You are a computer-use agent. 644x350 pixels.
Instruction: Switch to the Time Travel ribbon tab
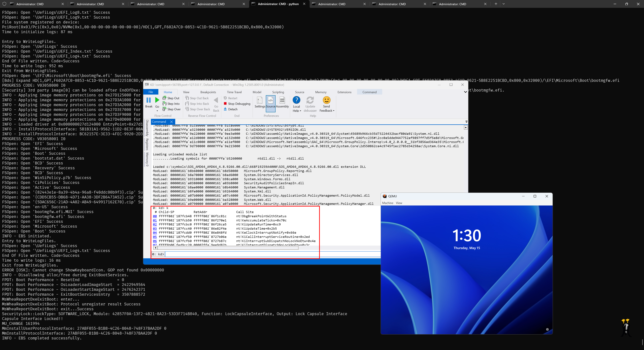(234, 92)
